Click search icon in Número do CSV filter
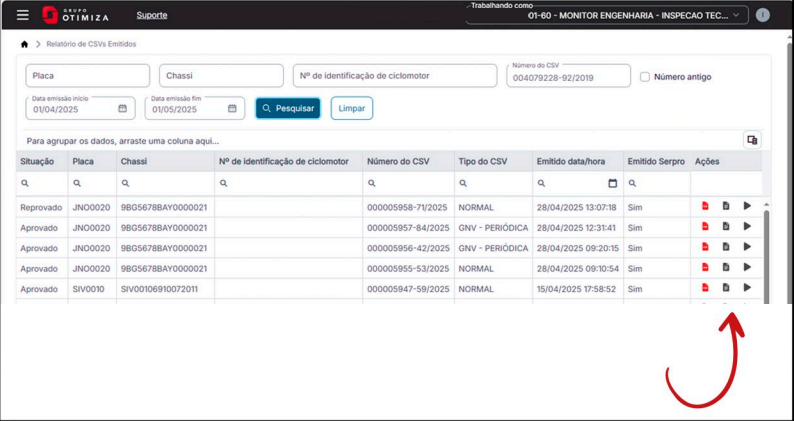 [x=371, y=183]
